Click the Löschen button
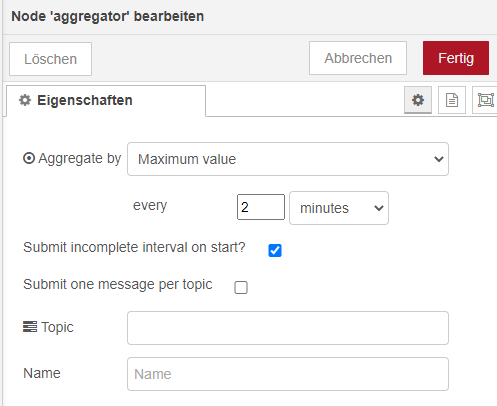 click(50, 59)
